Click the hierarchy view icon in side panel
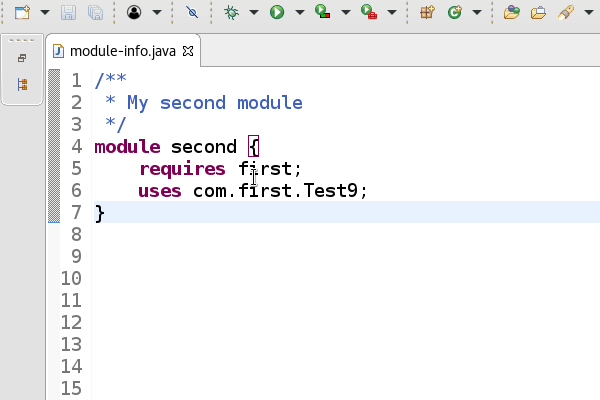The image size is (600, 400). click(x=22, y=85)
